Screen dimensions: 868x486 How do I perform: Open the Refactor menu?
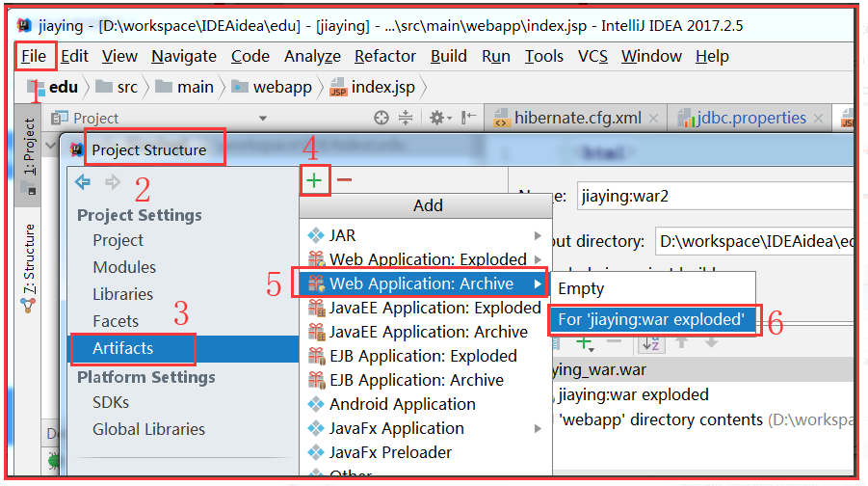tap(385, 56)
